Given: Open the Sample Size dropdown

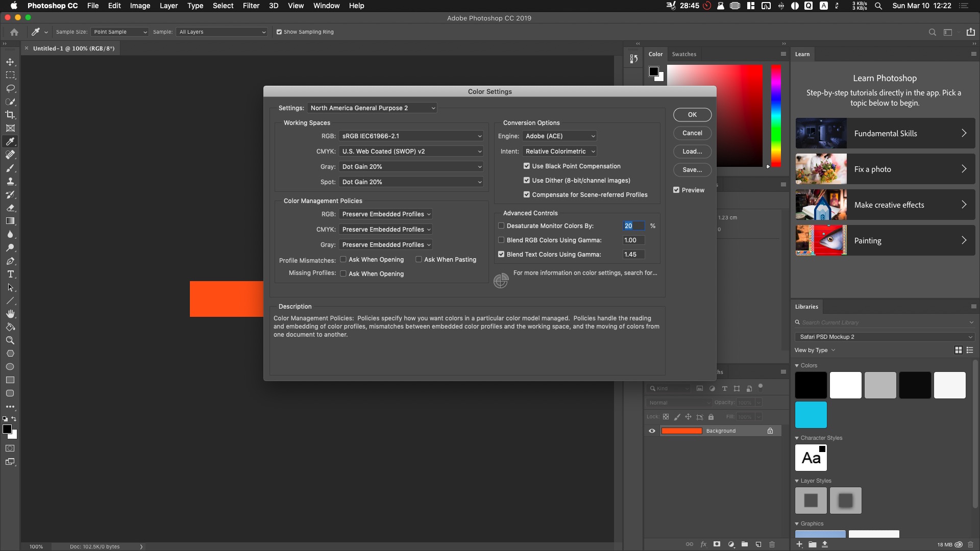Looking at the screenshot, I should click(120, 32).
